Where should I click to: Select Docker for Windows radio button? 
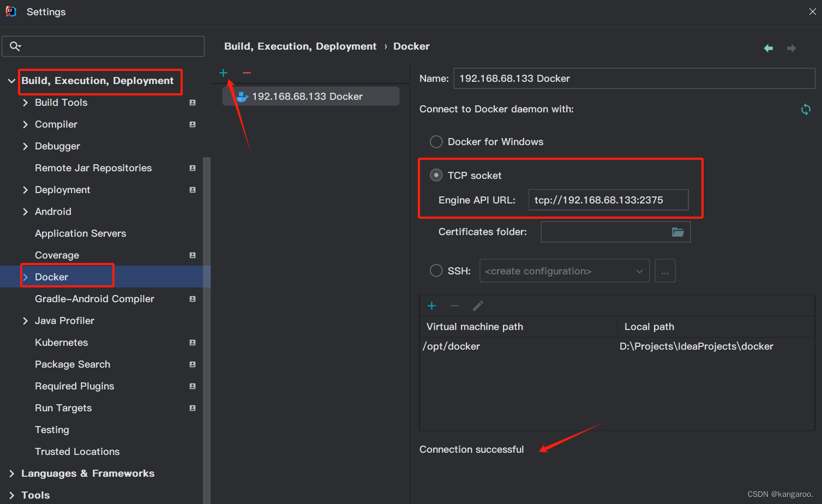click(x=436, y=142)
